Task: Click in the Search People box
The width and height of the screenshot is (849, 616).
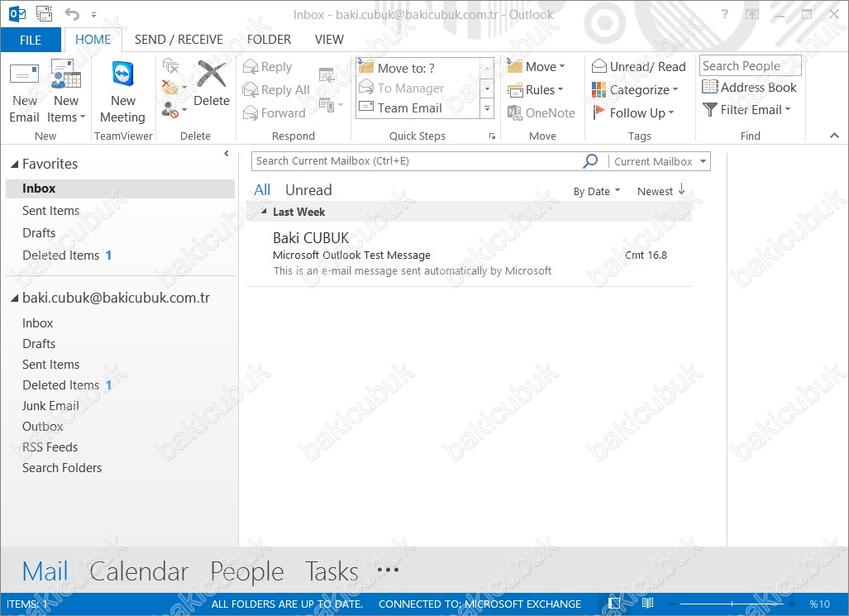Action: (750, 65)
